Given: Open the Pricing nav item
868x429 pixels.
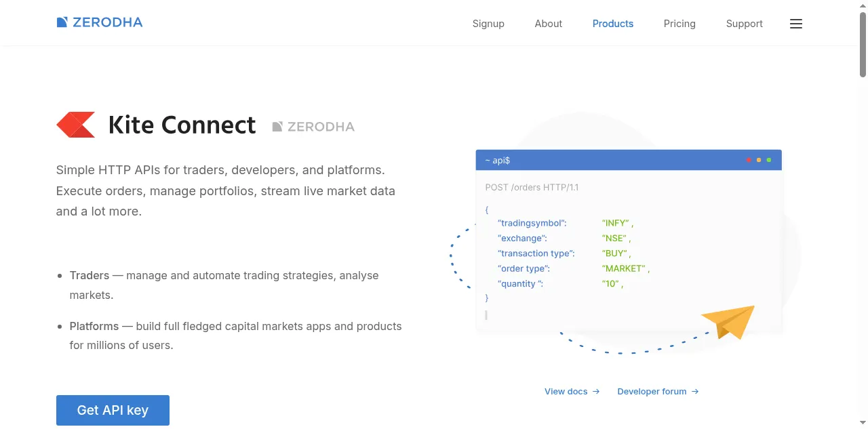Looking at the screenshot, I should pos(679,24).
